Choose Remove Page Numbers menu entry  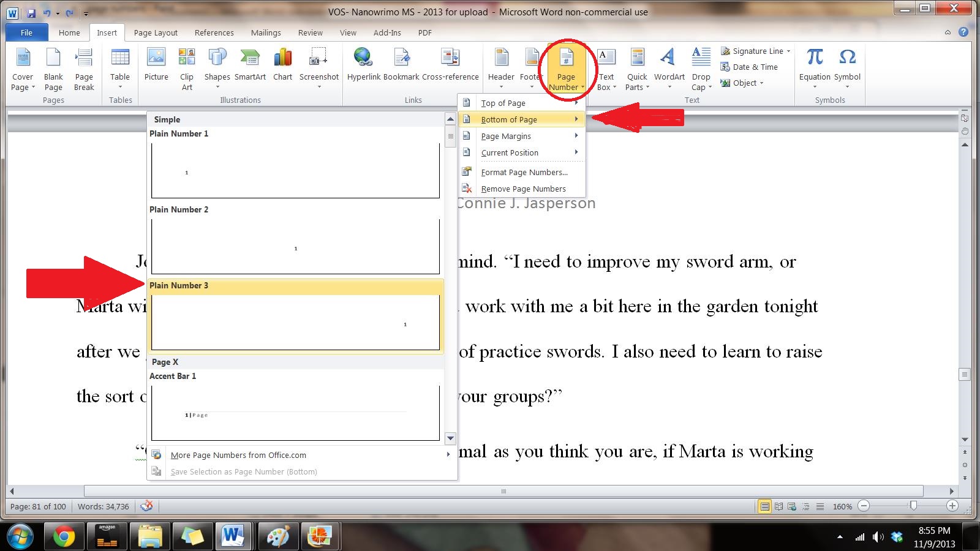click(523, 189)
